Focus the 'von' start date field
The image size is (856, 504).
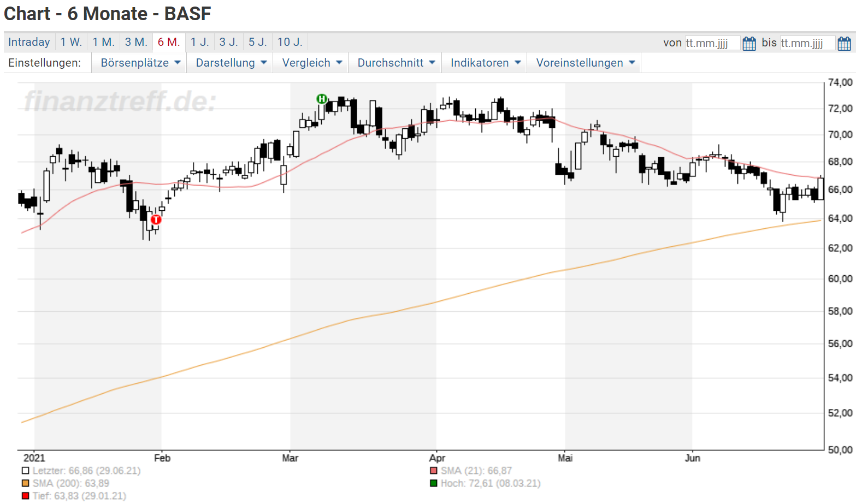712,43
